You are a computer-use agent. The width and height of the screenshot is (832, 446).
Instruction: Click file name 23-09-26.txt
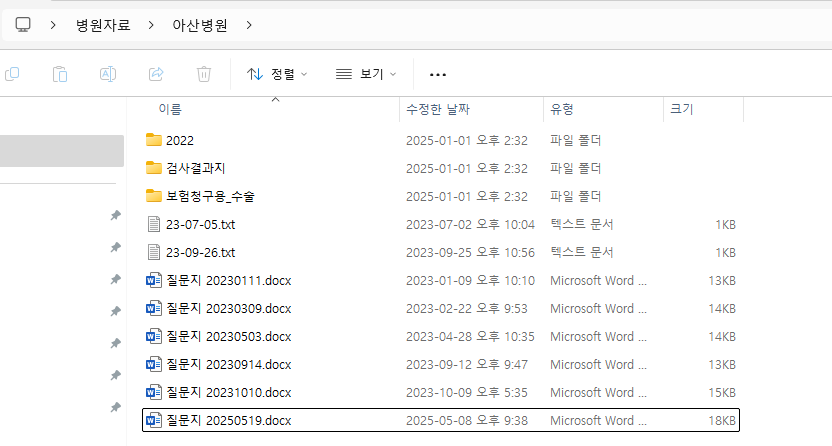[201, 253]
